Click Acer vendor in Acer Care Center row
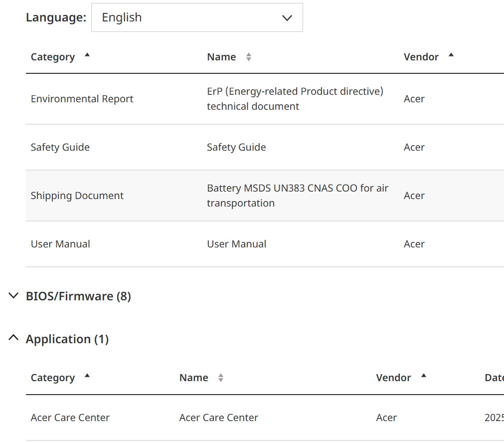Viewport: 504px width, 443px height. click(x=386, y=418)
